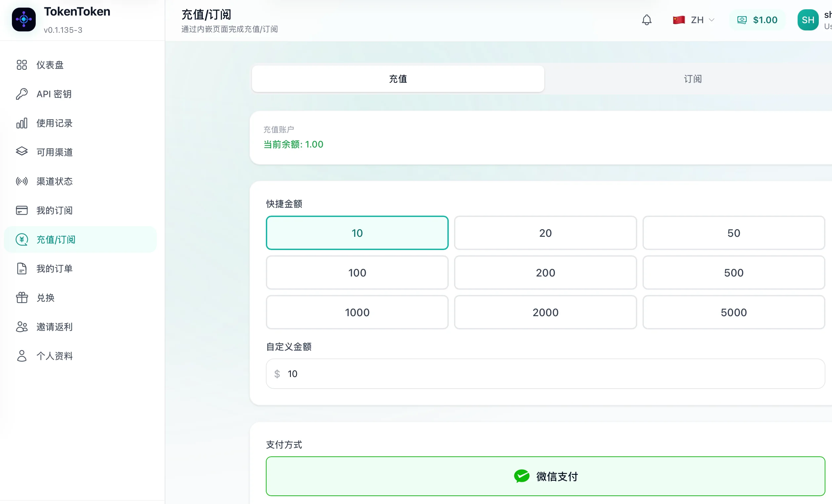Click the WeChat Pay logo icon
The height and width of the screenshot is (504, 832).
coord(522,476)
